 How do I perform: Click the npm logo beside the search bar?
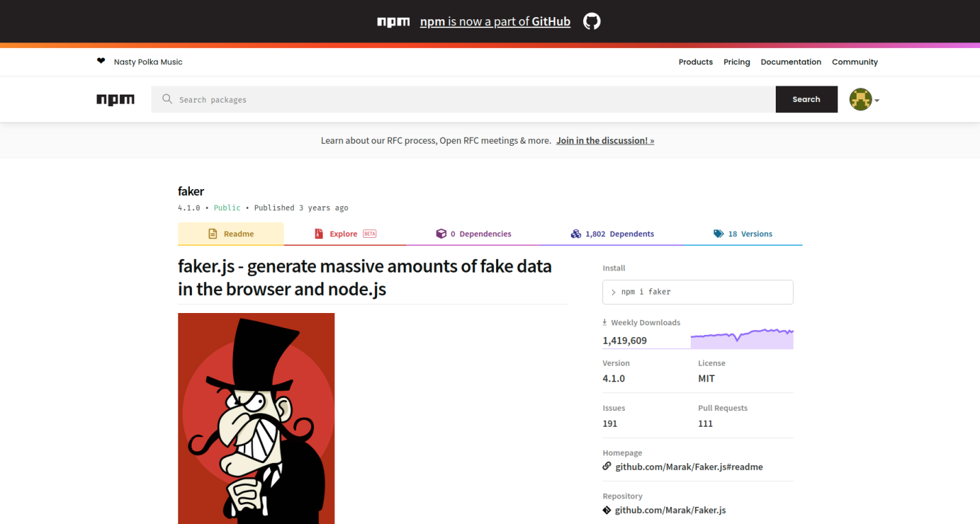[116, 100]
